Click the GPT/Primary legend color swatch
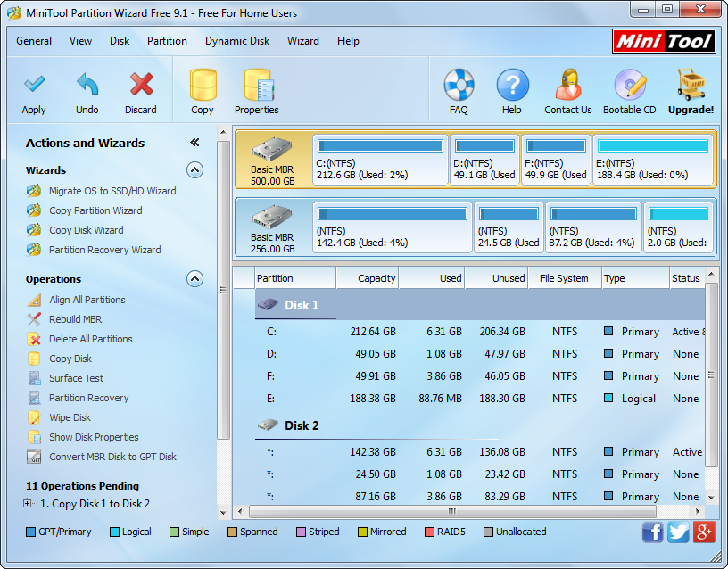Screen dimensions: 728x569 point(30,532)
